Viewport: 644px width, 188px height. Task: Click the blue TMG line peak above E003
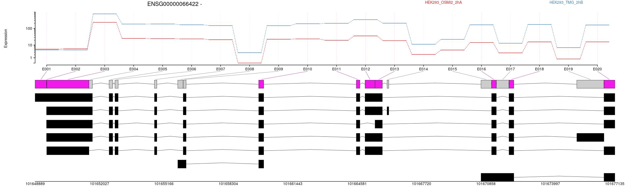point(105,14)
